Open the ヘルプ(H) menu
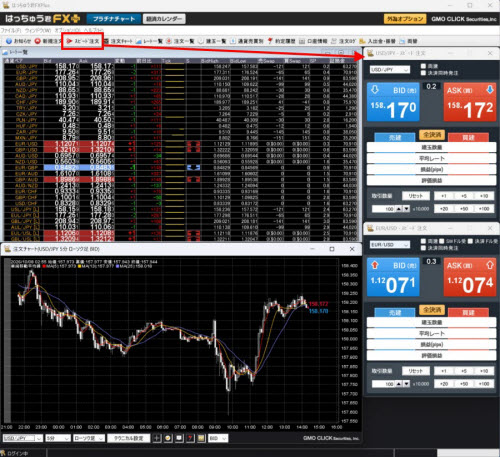Viewport: 500px width, 457px height. point(94,30)
